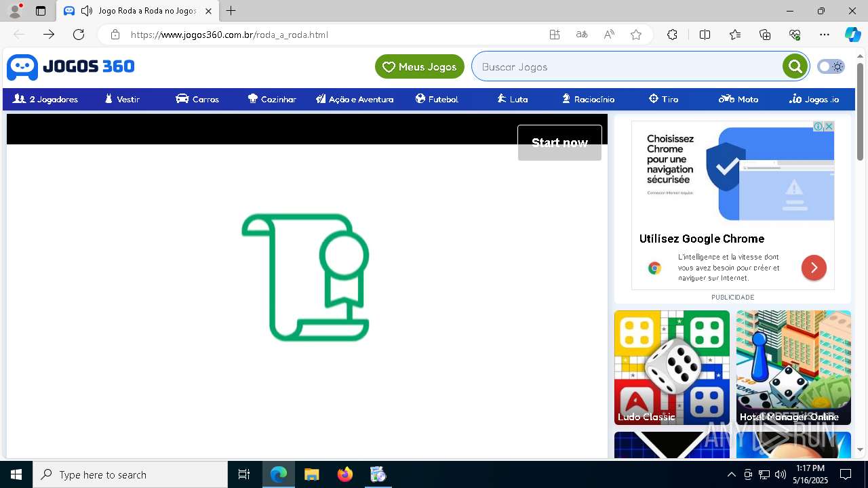
Task: Open the Luta category
Action: 512,99
